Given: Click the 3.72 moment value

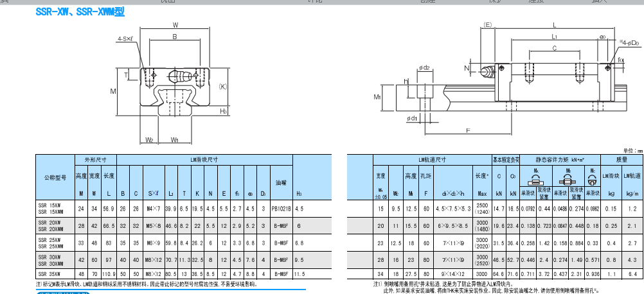Looking at the screenshot, I should coord(544,273).
